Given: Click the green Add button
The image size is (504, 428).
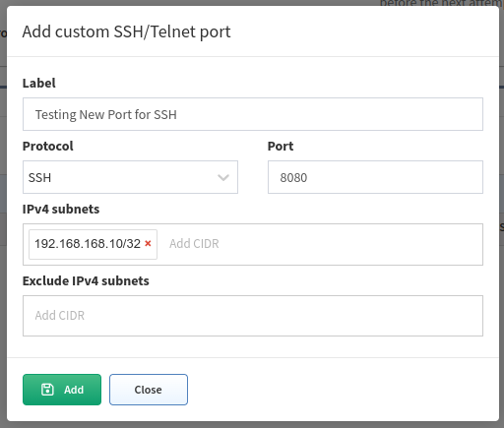Looking at the screenshot, I should pyautogui.click(x=62, y=390).
